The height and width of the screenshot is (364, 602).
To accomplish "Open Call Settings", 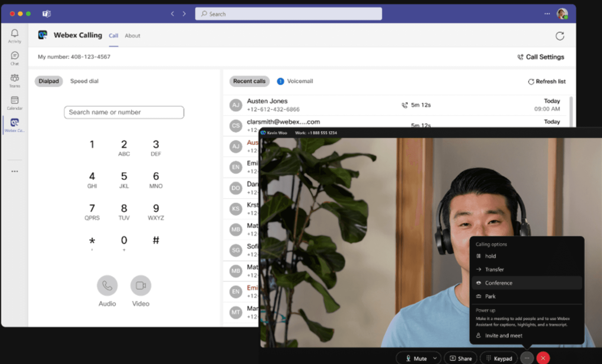I will point(541,57).
